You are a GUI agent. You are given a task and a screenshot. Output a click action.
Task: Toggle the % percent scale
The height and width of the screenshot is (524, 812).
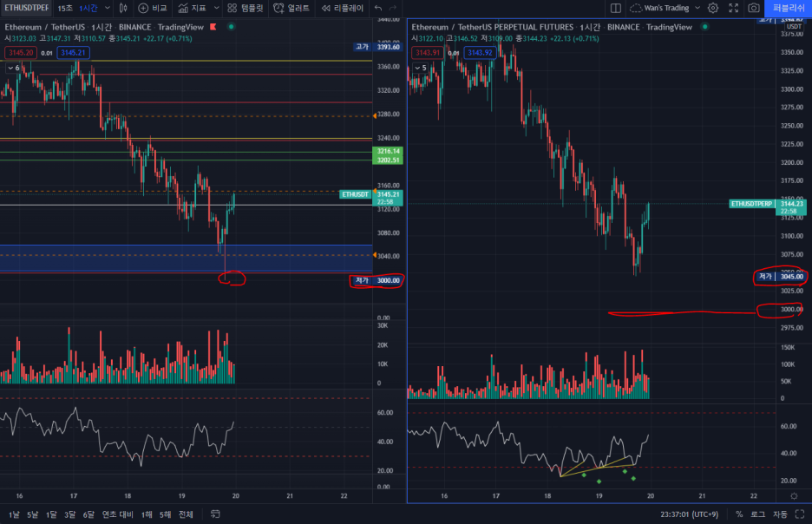tap(739, 514)
